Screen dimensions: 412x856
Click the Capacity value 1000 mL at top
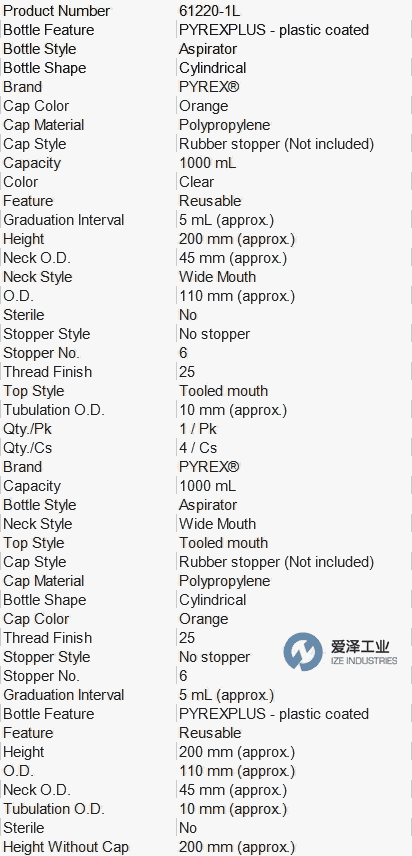(207, 163)
